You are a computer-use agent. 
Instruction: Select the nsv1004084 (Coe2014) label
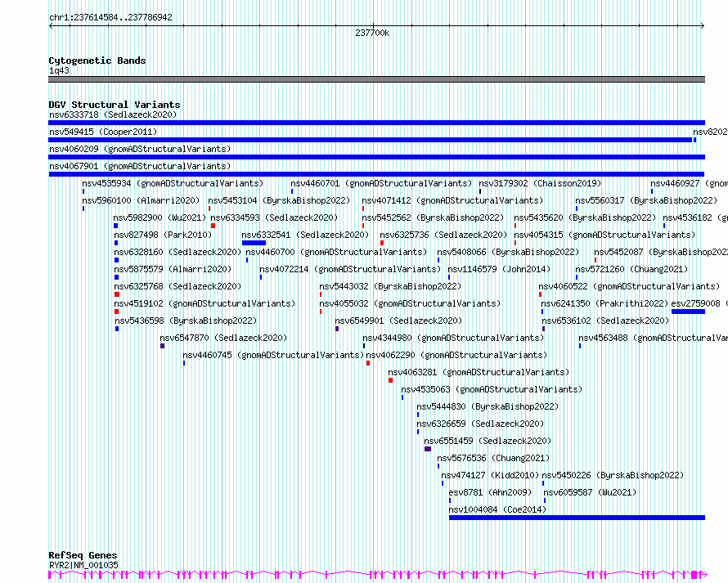pyautogui.click(x=497, y=509)
